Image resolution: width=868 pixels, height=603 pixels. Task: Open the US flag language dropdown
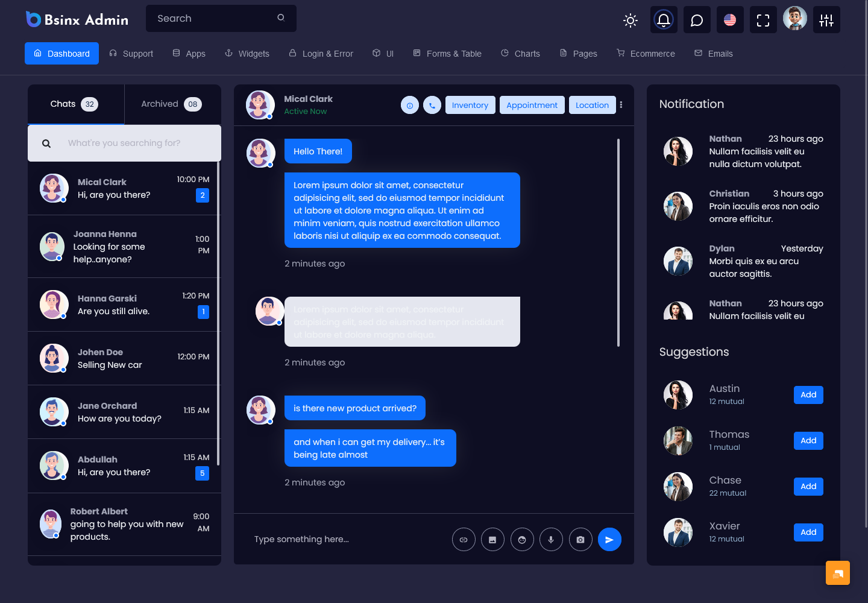click(730, 20)
